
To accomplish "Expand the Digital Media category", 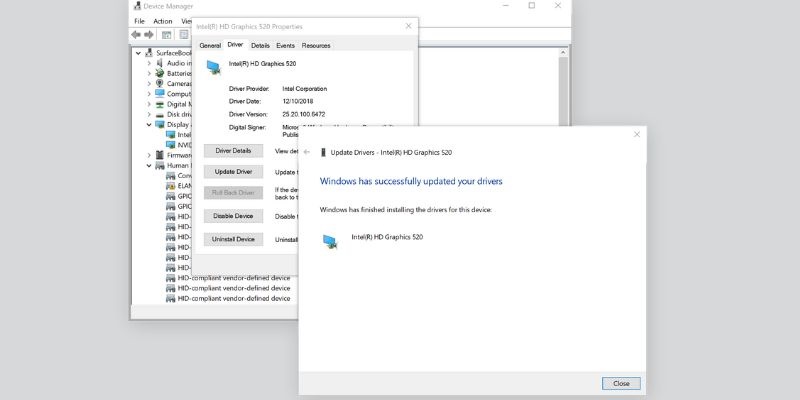I will [149, 104].
